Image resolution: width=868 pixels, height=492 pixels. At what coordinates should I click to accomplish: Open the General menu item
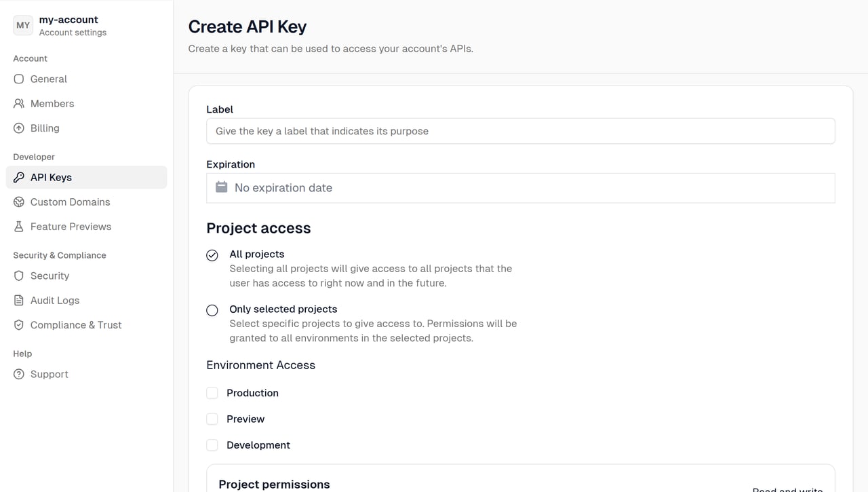(x=86, y=79)
